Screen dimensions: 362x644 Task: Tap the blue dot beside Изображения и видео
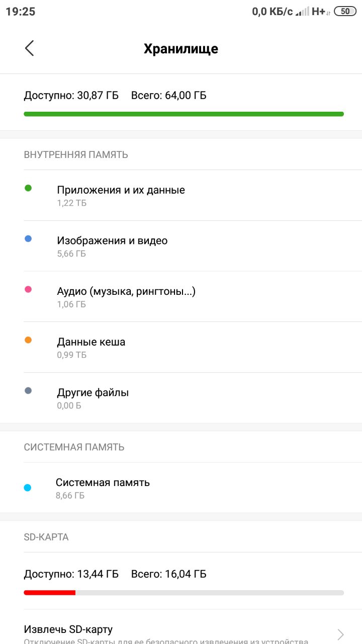pos(28,239)
